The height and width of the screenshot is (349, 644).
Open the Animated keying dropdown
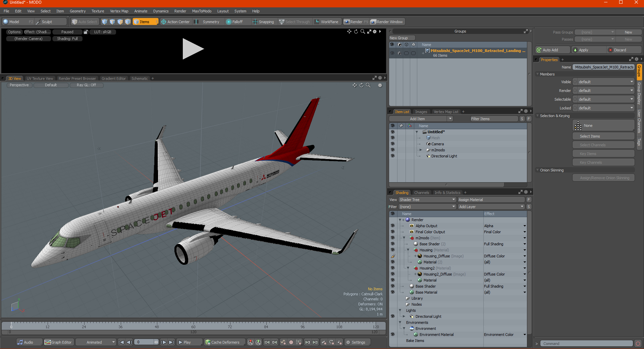[x=96, y=342]
